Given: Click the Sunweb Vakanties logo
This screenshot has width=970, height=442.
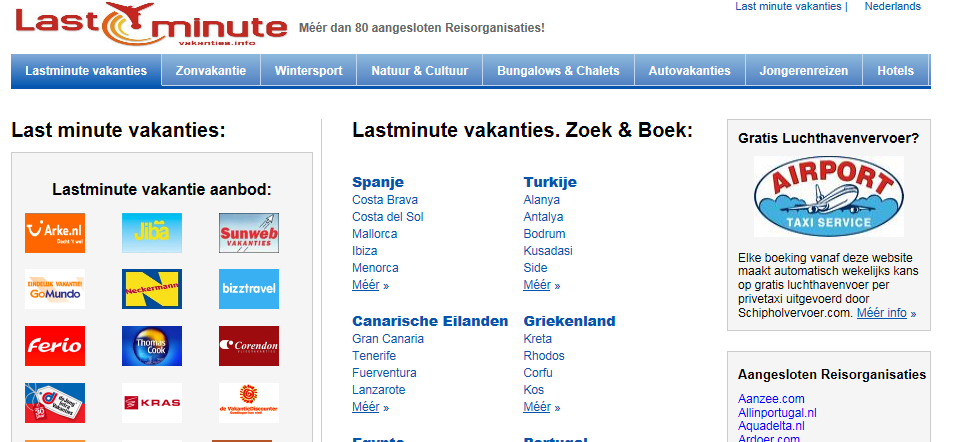Looking at the screenshot, I should click(x=249, y=233).
